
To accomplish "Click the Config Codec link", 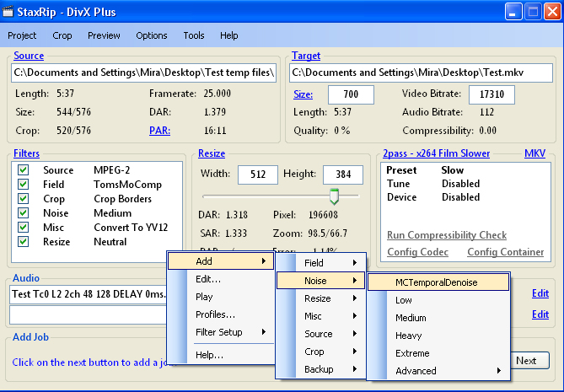I will point(417,252).
